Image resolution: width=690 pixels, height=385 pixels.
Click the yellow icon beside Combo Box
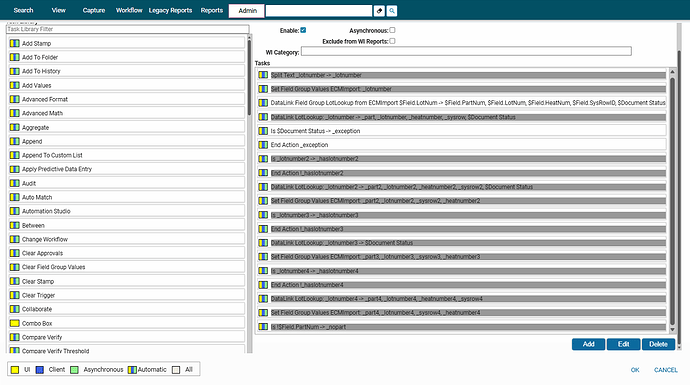[15, 323]
